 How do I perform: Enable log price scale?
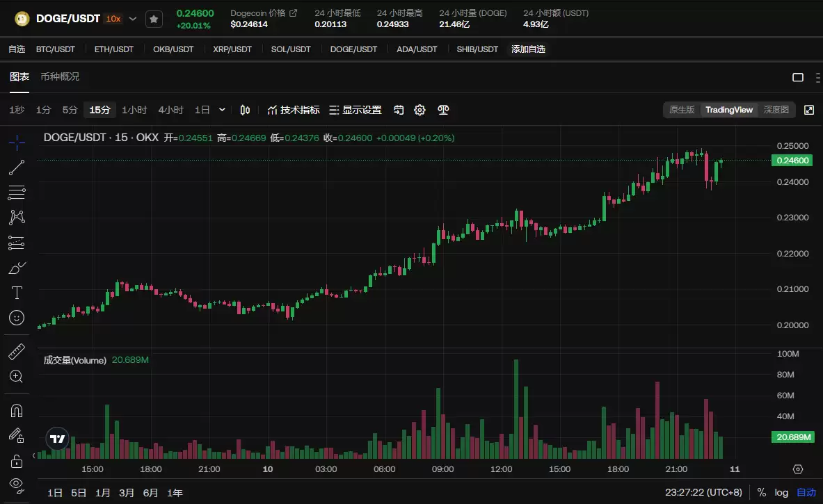pyautogui.click(x=781, y=492)
